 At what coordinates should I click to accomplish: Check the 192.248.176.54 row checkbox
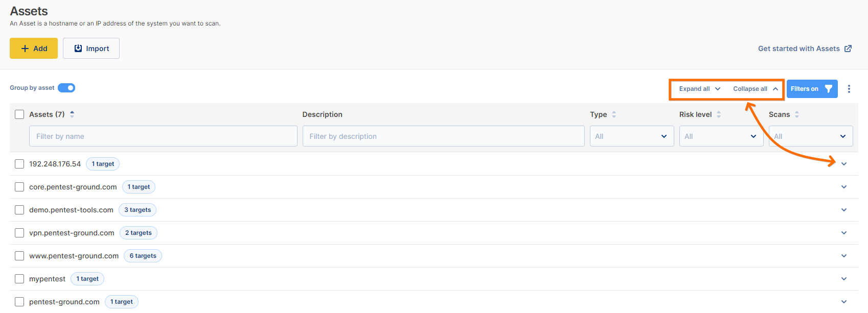pos(19,164)
